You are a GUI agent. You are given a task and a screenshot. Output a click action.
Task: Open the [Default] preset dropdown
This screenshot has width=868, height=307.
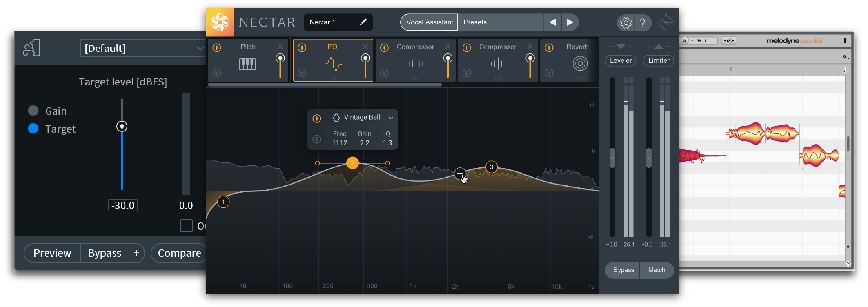coord(143,48)
